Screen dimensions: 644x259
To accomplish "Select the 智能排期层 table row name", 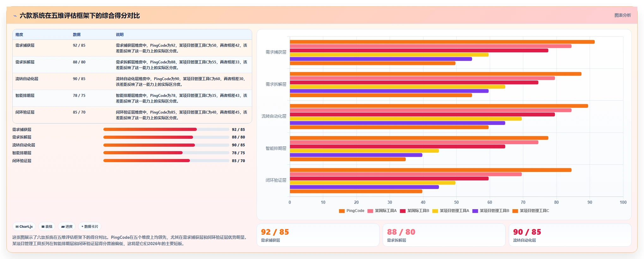I will 25,96.
